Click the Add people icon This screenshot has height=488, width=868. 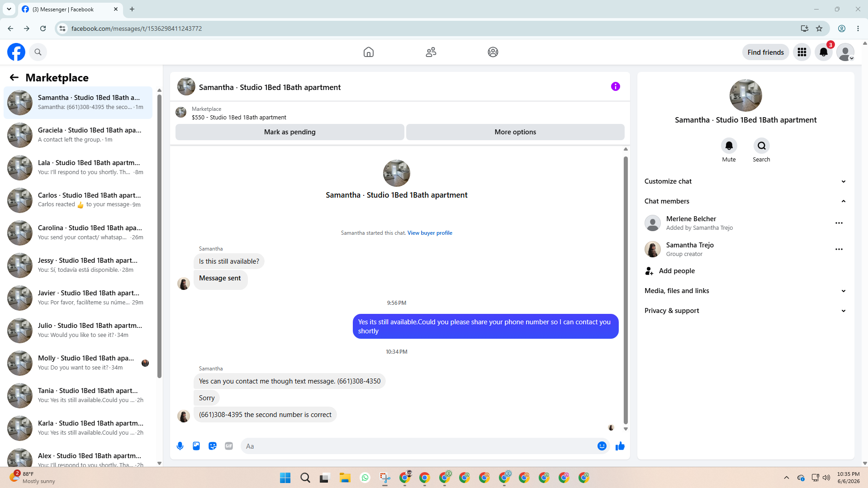pos(650,271)
